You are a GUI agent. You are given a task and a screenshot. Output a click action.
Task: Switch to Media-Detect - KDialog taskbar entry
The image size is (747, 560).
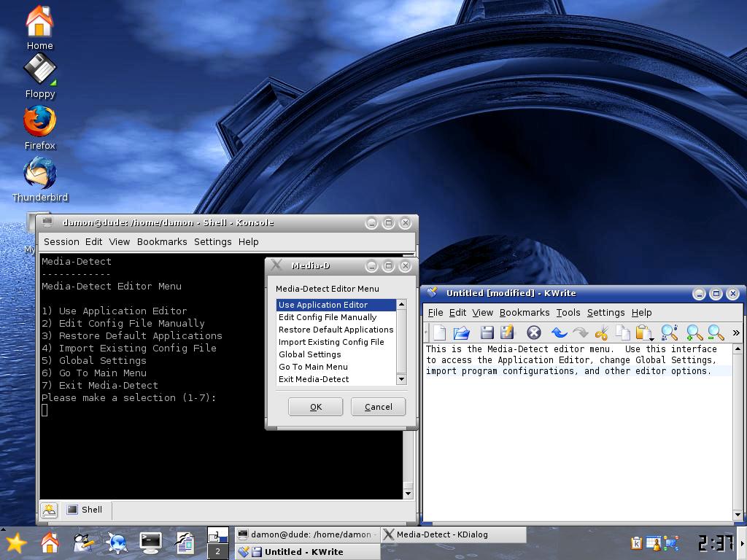(x=453, y=534)
